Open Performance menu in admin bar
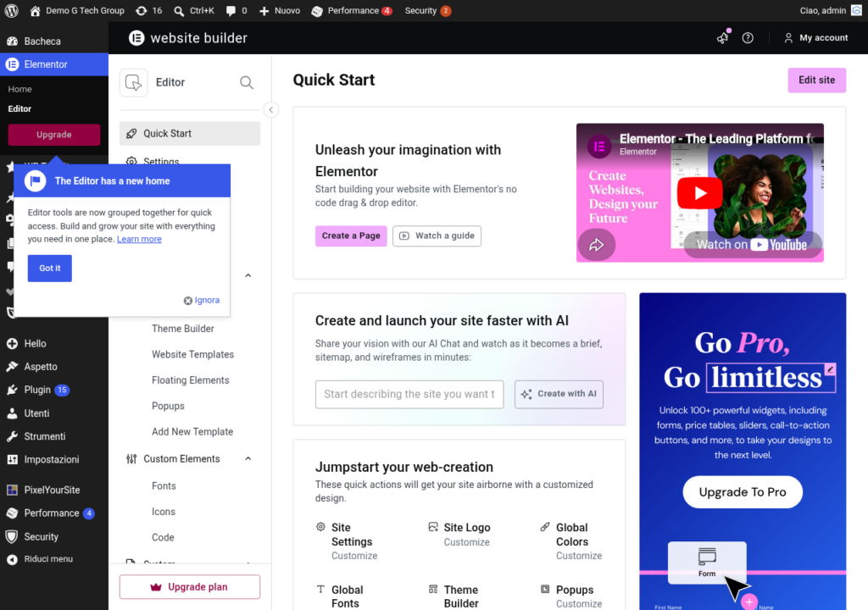The width and height of the screenshot is (868, 610). pos(352,10)
